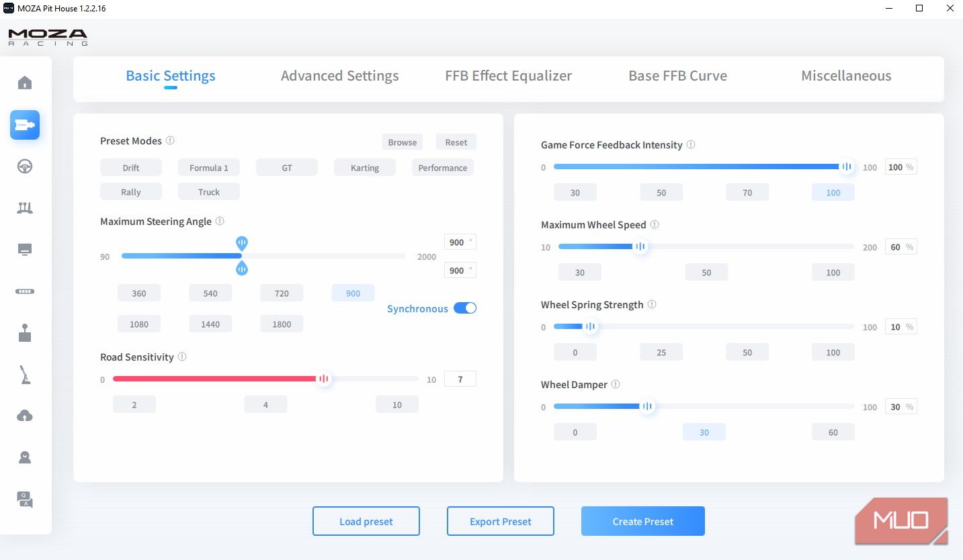Click the Create Preset button

click(642, 521)
